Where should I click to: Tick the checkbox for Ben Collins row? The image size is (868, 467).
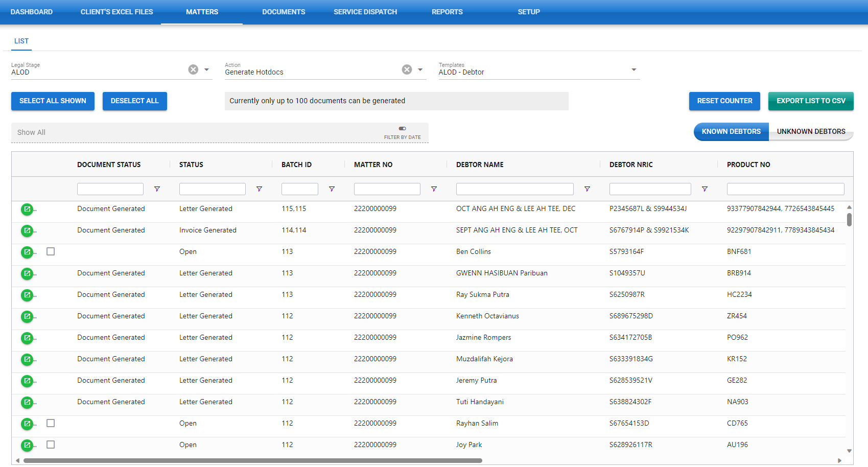(51, 251)
